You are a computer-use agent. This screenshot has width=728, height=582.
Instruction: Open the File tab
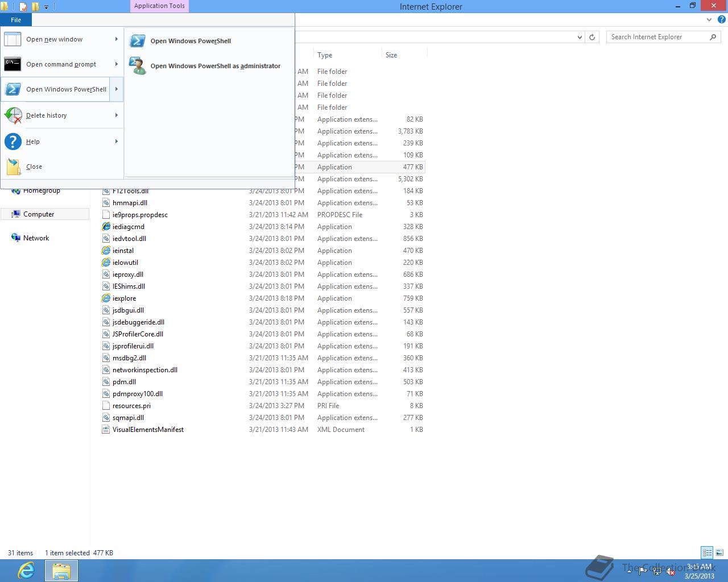(x=16, y=20)
